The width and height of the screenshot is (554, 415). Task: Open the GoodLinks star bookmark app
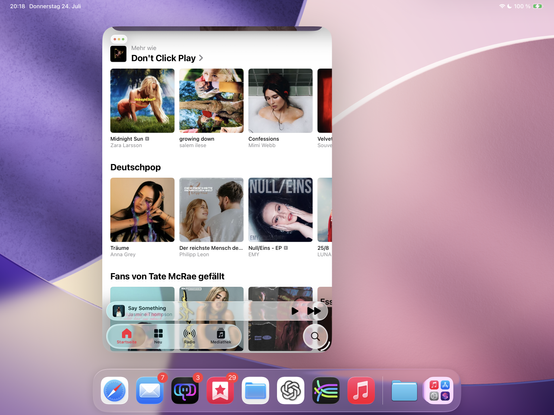220,390
